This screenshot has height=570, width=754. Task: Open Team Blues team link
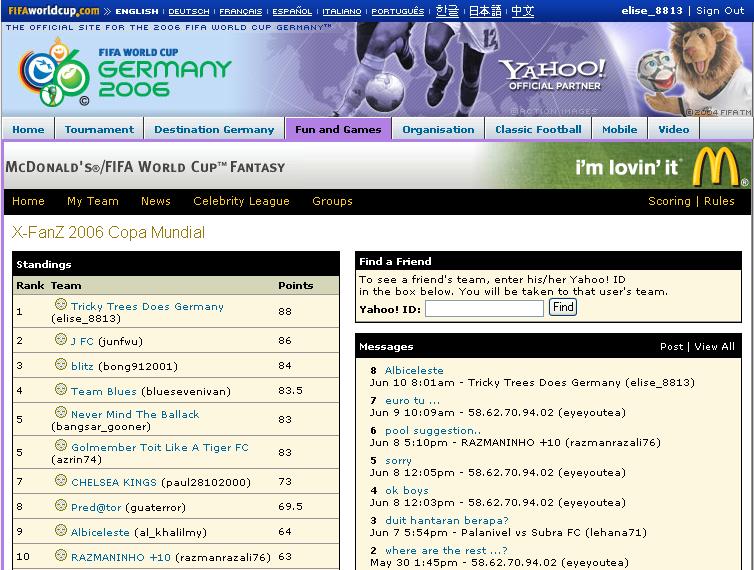click(104, 391)
